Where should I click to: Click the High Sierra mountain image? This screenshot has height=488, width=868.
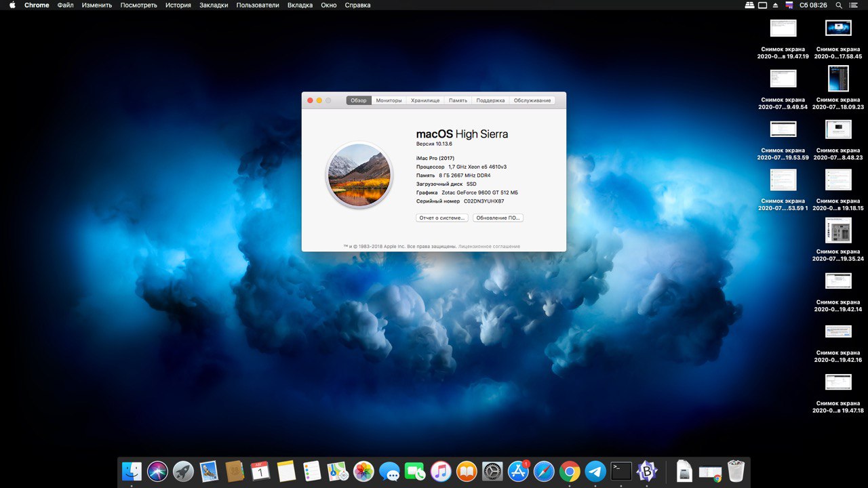[359, 175]
